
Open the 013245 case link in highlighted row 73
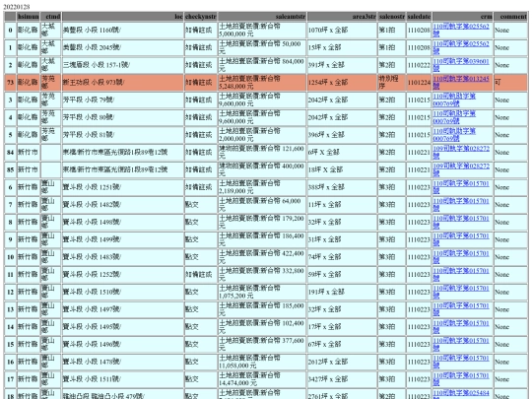pyautogui.click(x=461, y=83)
